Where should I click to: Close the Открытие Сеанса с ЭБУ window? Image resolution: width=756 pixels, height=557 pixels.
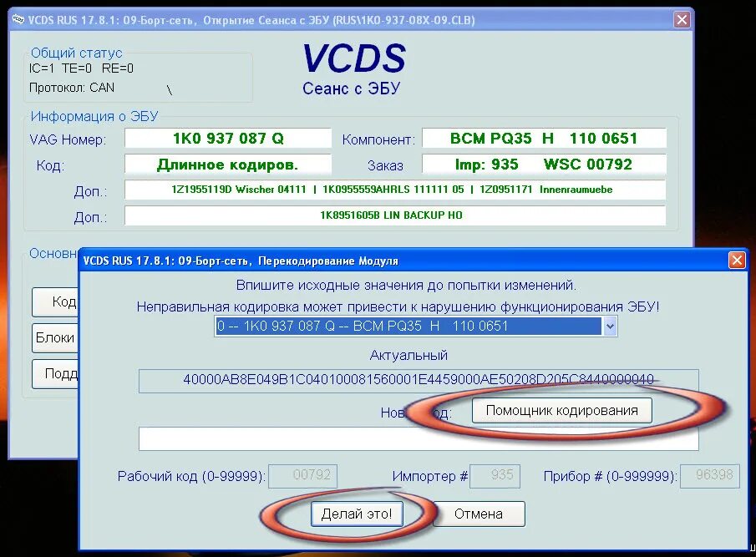(x=682, y=20)
